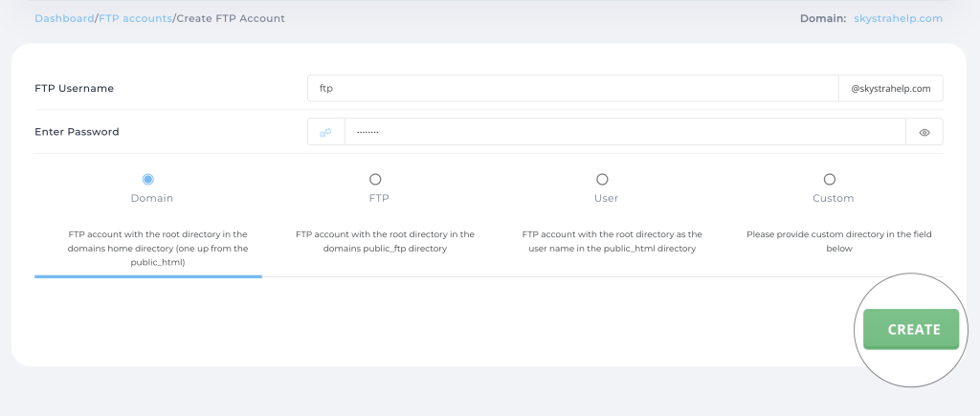Select the FTP radio button

pyautogui.click(x=375, y=179)
